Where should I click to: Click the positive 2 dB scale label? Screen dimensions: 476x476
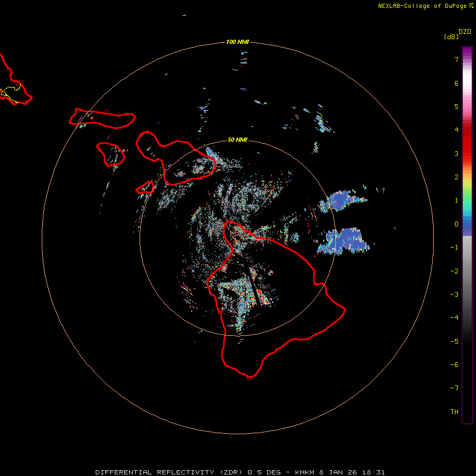tap(456, 177)
